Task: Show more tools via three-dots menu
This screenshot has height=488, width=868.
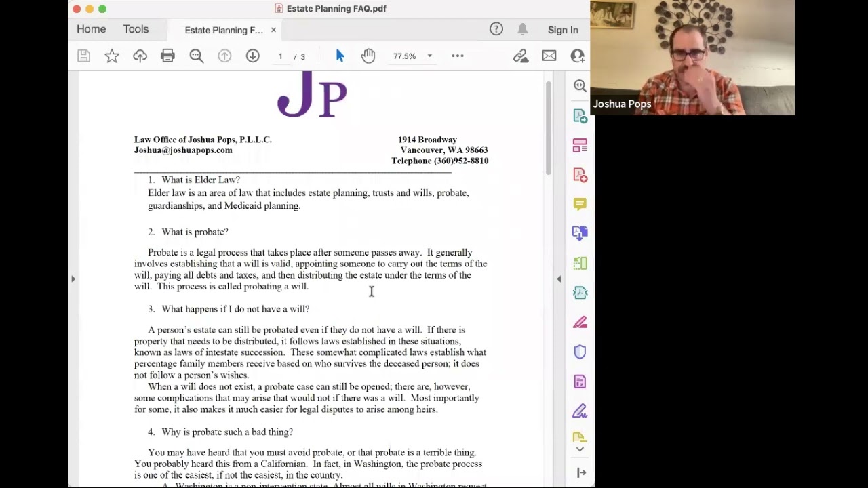Action: click(458, 56)
